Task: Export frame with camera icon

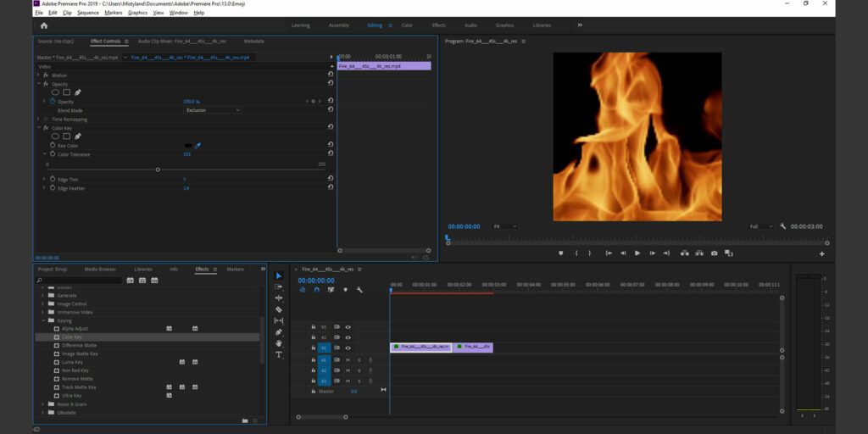Action: click(714, 253)
